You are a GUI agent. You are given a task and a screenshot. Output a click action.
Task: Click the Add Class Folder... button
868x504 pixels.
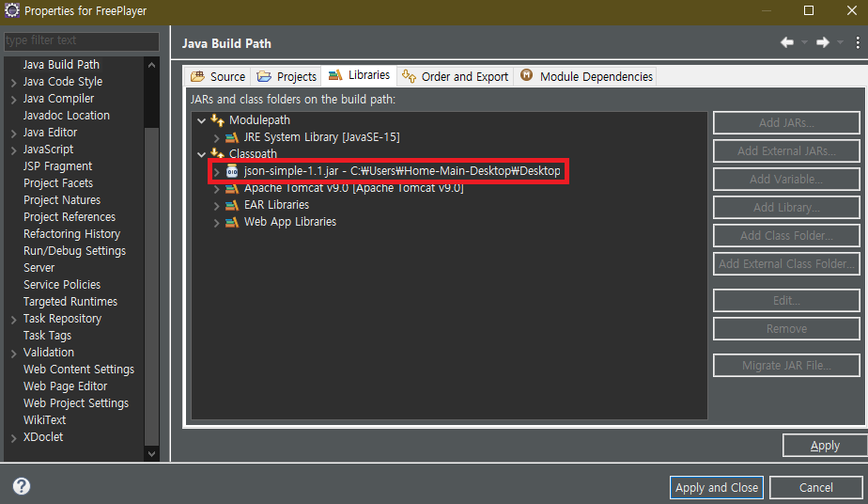coord(786,236)
